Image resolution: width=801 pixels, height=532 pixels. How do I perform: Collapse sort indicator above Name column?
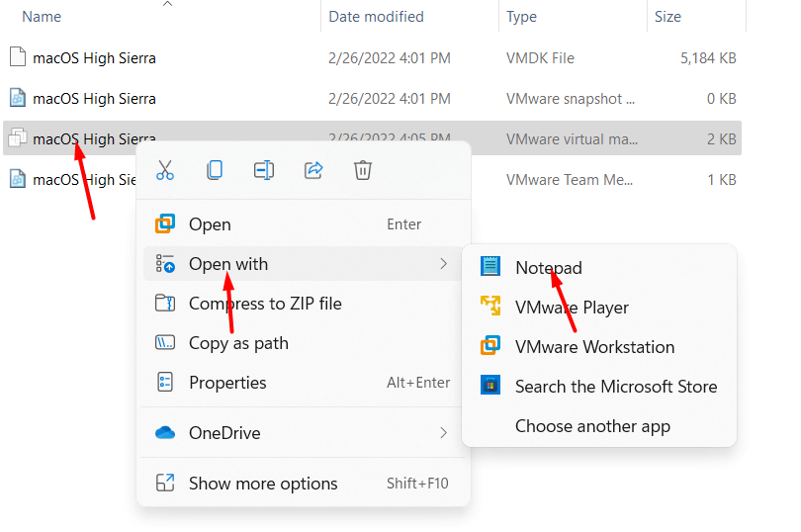coord(167,4)
